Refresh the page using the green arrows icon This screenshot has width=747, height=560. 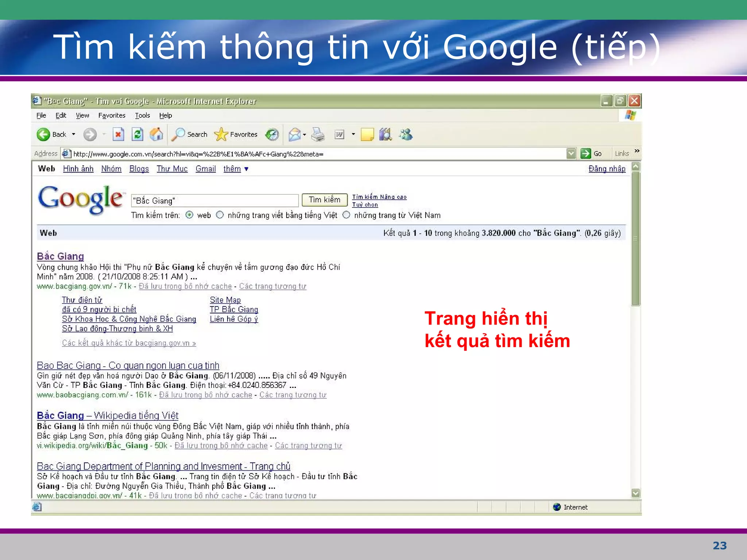pyautogui.click(x=137, y=135)
